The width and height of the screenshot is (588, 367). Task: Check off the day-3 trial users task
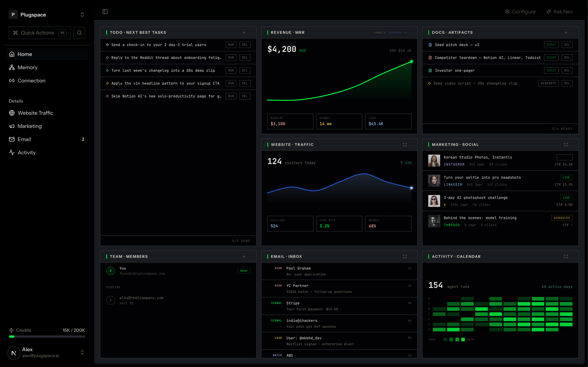pos(107,45)
